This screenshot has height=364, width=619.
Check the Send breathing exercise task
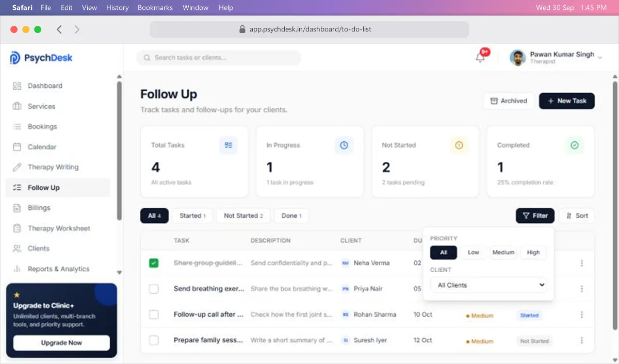[154, 289]
